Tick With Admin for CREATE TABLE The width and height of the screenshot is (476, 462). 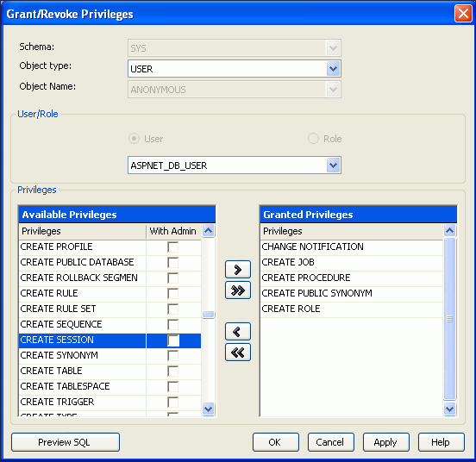[x=172, y=371]
